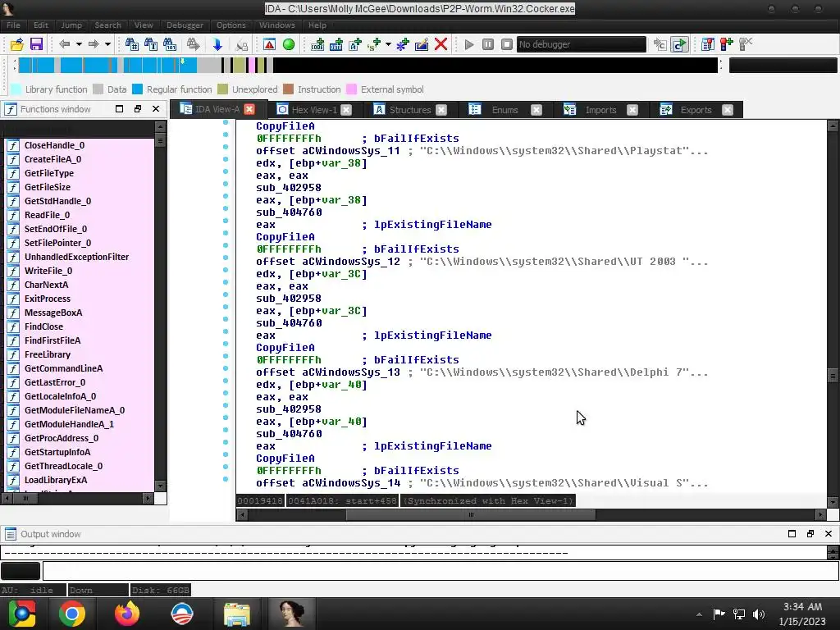Click the disassembly horizontal scrollbar thumb

click(x=471, y=515)
